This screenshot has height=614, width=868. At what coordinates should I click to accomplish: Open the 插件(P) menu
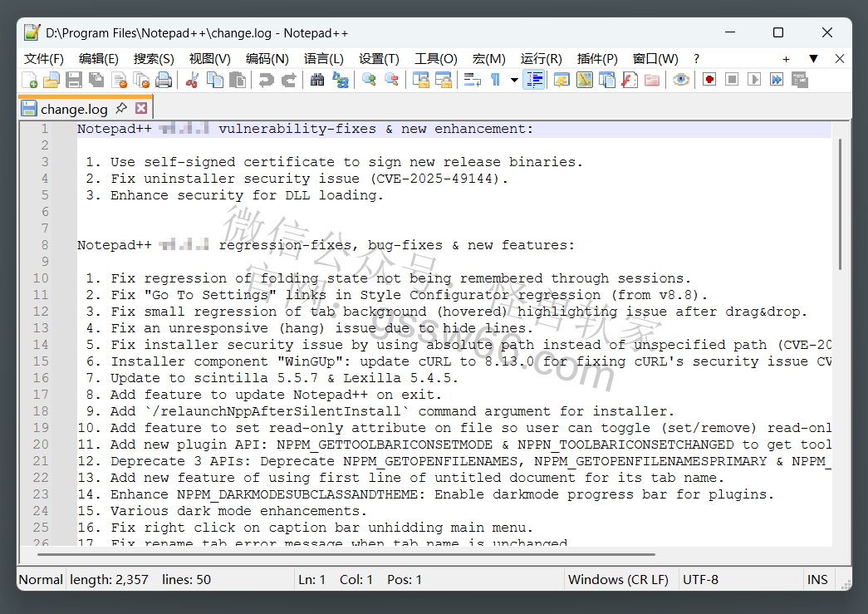(597, 59)
